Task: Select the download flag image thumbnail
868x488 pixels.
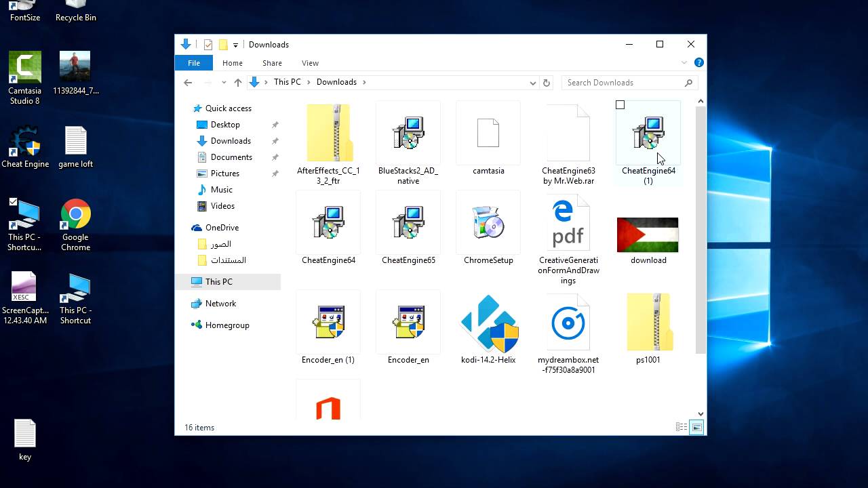Action: coord(648,235)
